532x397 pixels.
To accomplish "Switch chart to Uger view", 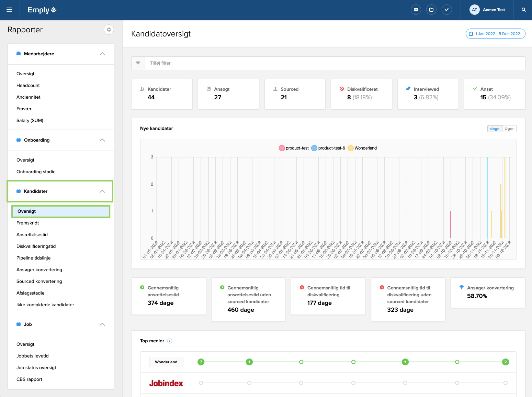I will click(x=509, y=129).
